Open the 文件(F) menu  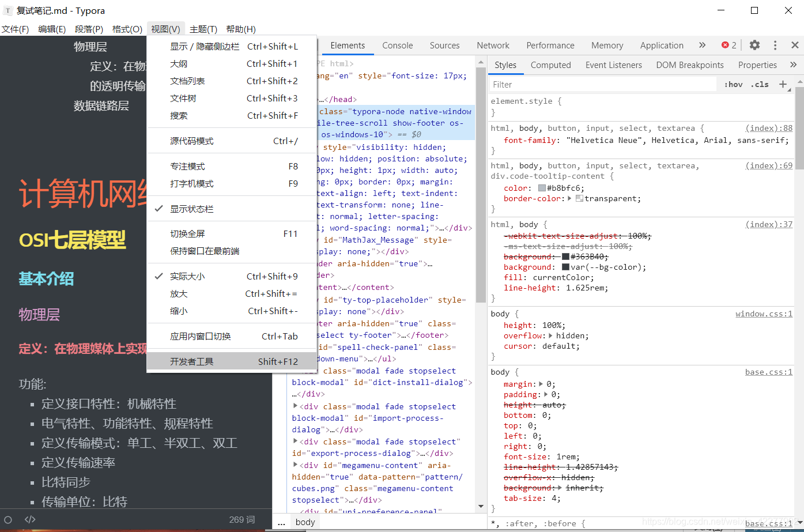click(x=15, y=29)
